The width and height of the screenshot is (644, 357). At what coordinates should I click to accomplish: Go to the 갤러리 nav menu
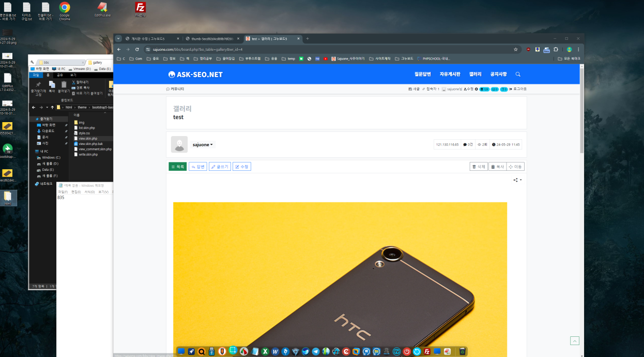point(475,75)
